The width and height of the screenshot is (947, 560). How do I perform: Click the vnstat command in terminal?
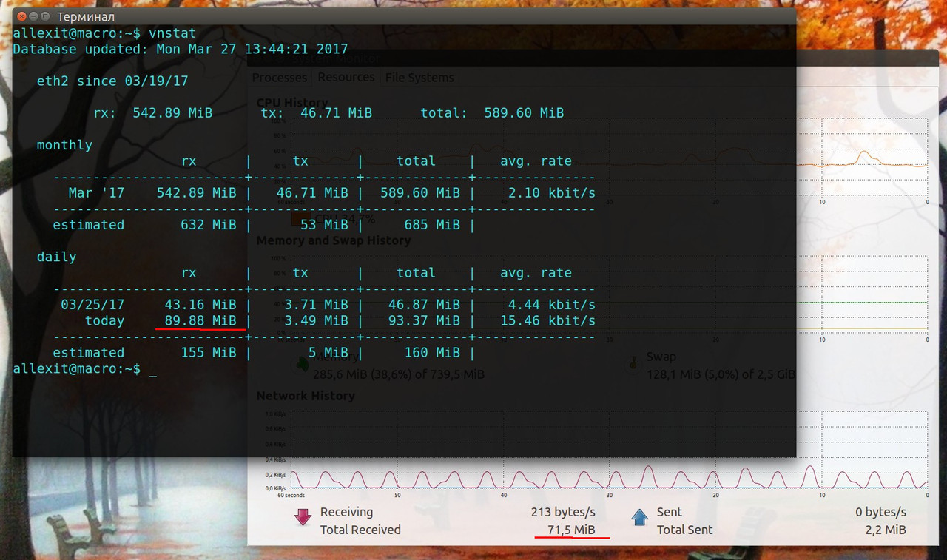coord(172,33)
